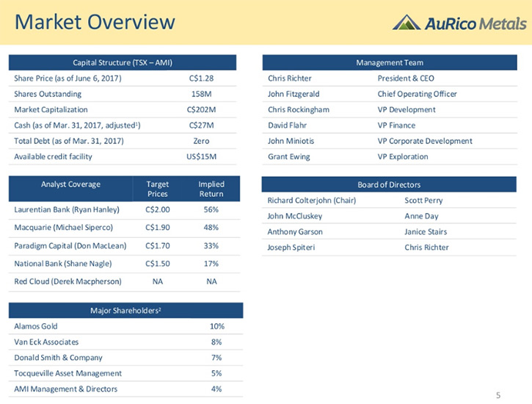532x404 pixels.
Task: Click implied return '48%'
Action: [x=211, y=228]
